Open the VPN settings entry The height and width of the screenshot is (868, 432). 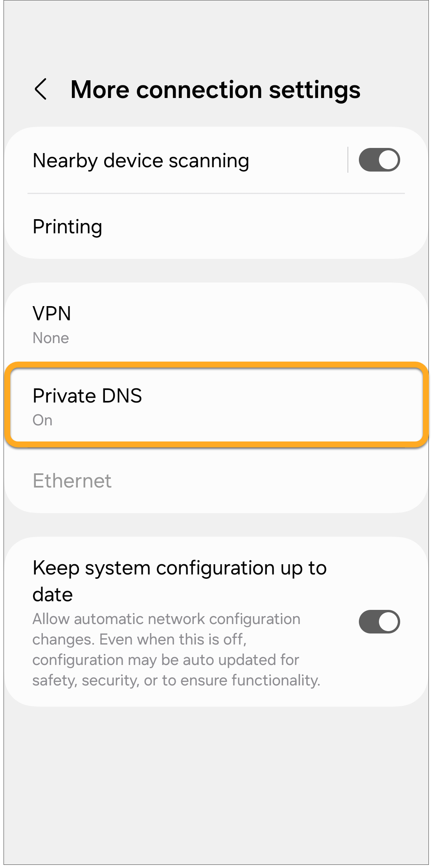[x=51, y=314]
